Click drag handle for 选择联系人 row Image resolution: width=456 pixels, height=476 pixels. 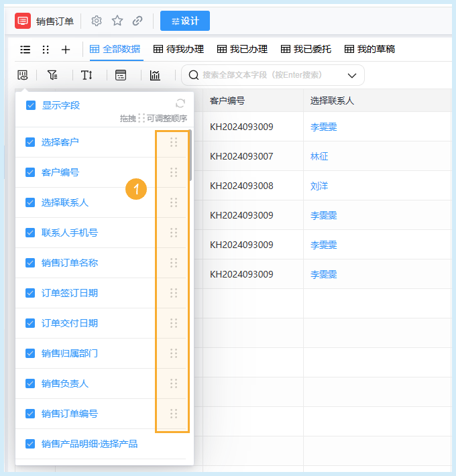click(x=174, y=202)
